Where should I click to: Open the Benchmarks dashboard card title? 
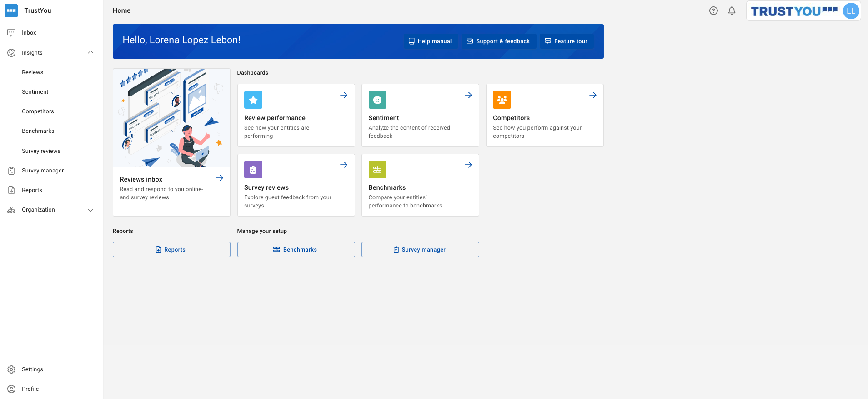point(387,187)
